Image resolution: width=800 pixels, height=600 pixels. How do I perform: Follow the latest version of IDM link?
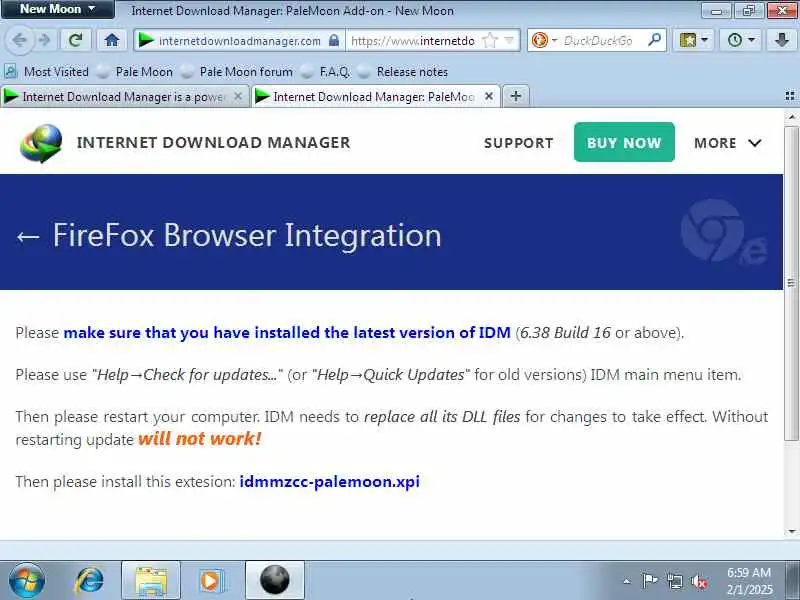tap(287, 333)
